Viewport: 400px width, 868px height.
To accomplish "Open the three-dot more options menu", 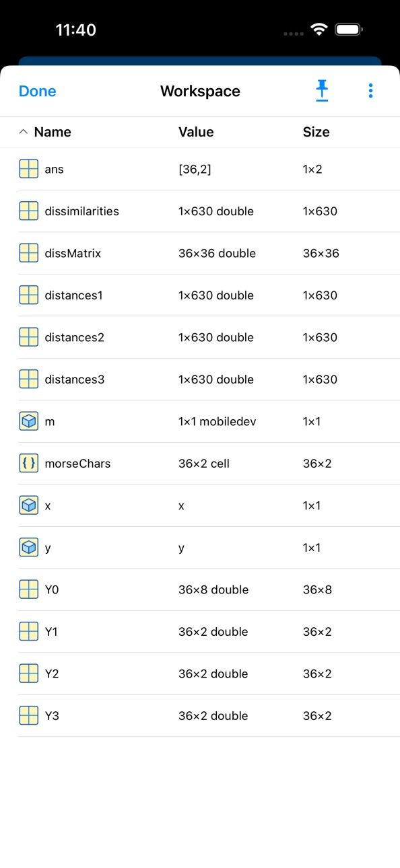I will (370, 91).
